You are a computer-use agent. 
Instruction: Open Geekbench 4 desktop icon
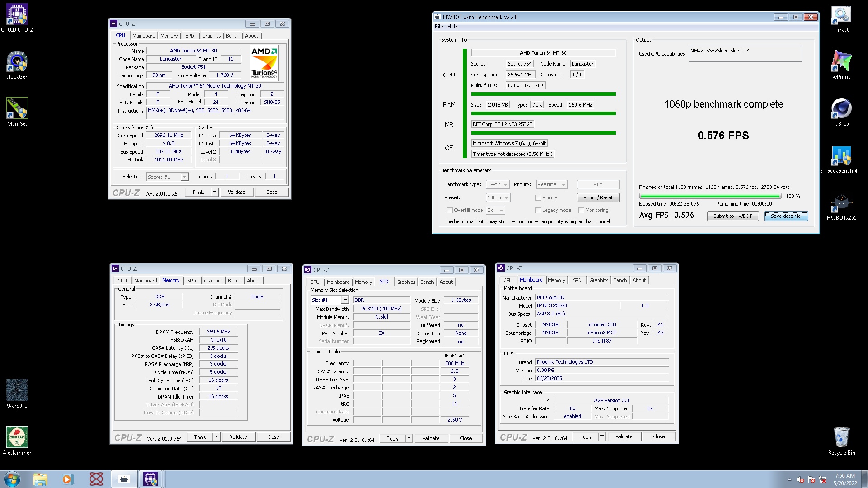841,159
